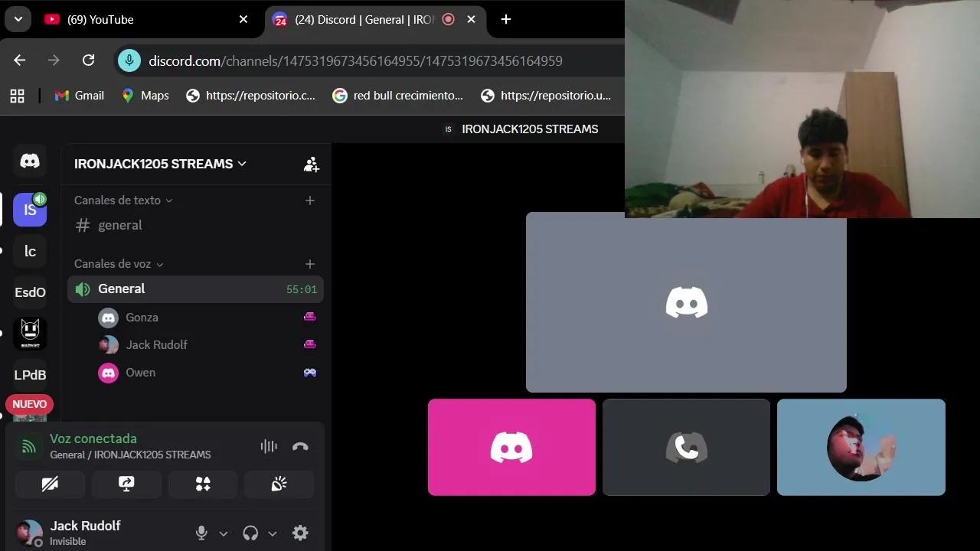Deafen with the headphones button
Screen dimensions: 980x551
pos(250,533)
